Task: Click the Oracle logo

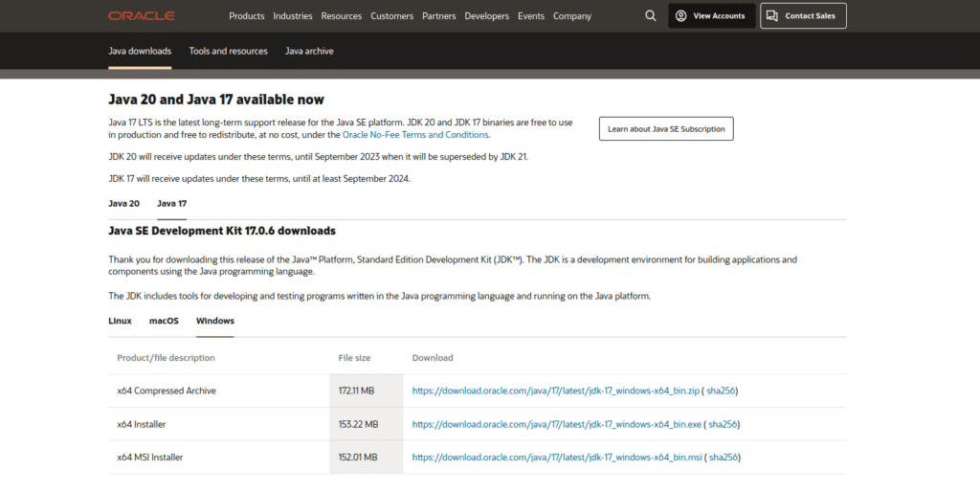Action: [141, 16]
